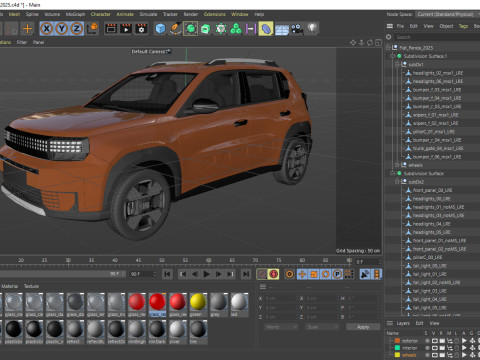This screenshot has height=360, width=480.
Task: Select front_panel_00_LRE object
Action: pyautogui.click(x=432, y=190)
